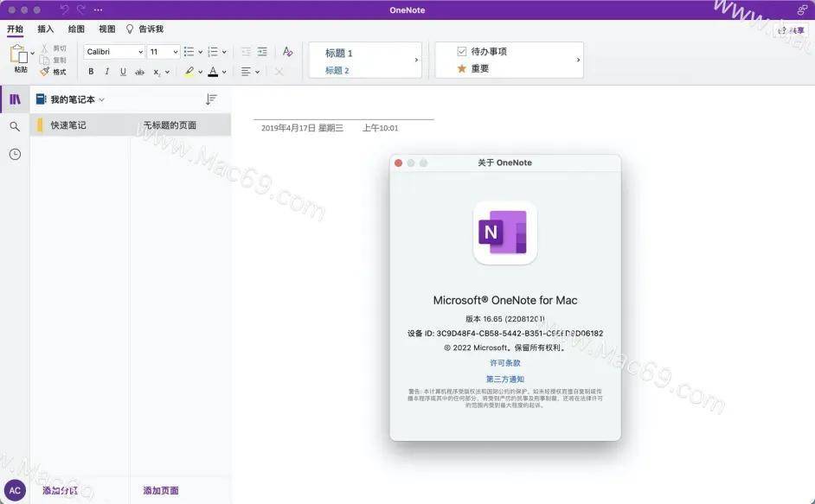Image resolution: width=815 pixels, height=504 pixels.
Task: Click the 告诉我 lightbulb search
Action: pos(145,29)
